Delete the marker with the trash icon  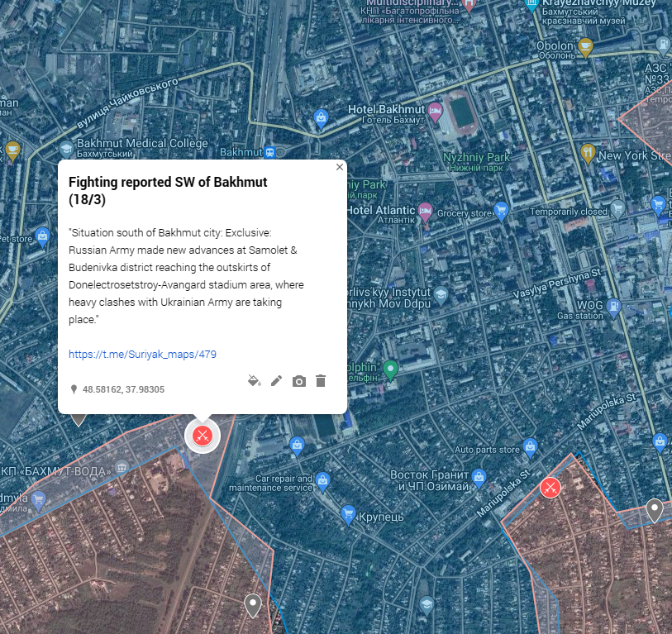click(321, 381)
